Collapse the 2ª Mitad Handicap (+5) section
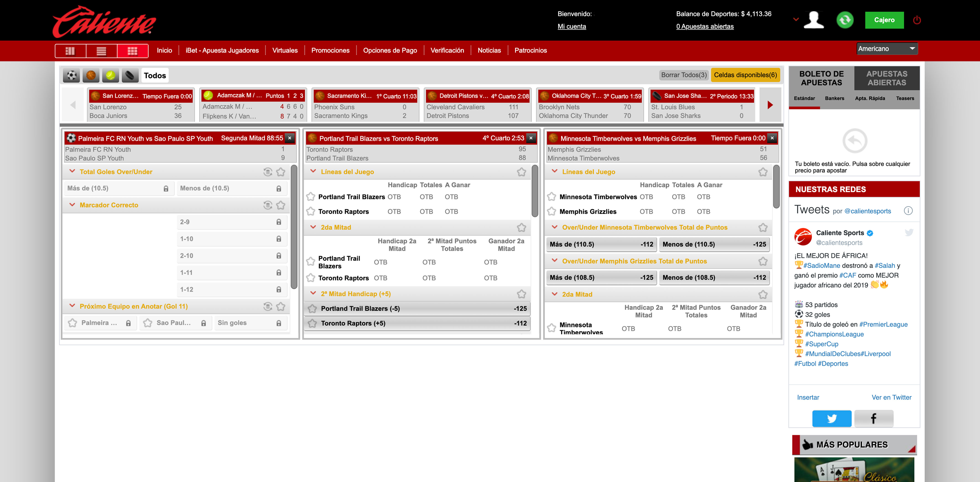The width and height of the screenshot is (980, 482). pos(313,293)
